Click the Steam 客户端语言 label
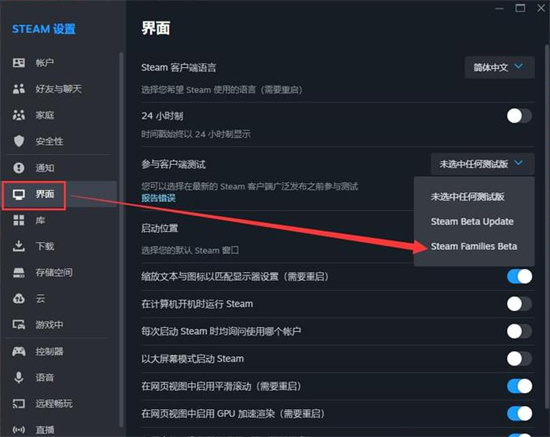The height and width of the screenshot is (437, 550). point(179,67)
